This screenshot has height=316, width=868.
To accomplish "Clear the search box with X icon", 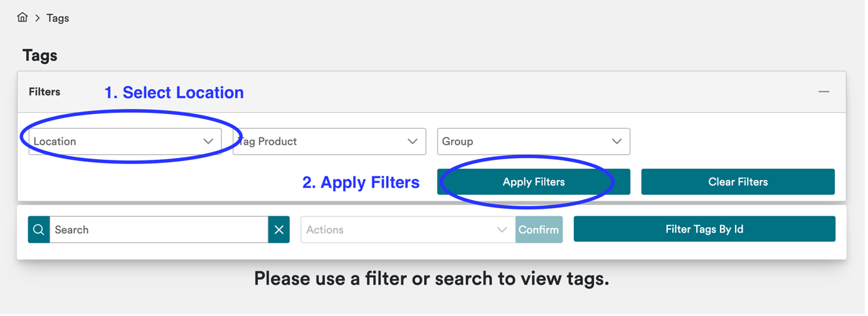I will (x=279, y=230).
